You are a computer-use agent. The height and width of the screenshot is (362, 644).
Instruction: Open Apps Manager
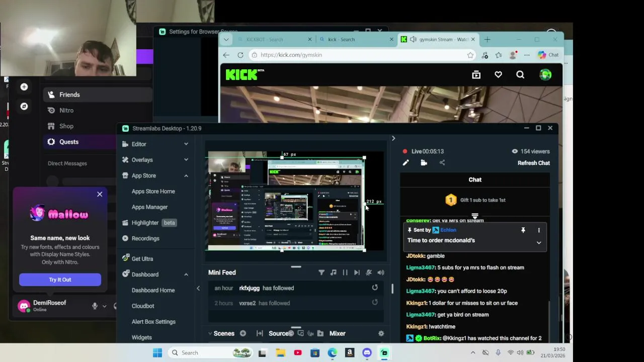149,207
